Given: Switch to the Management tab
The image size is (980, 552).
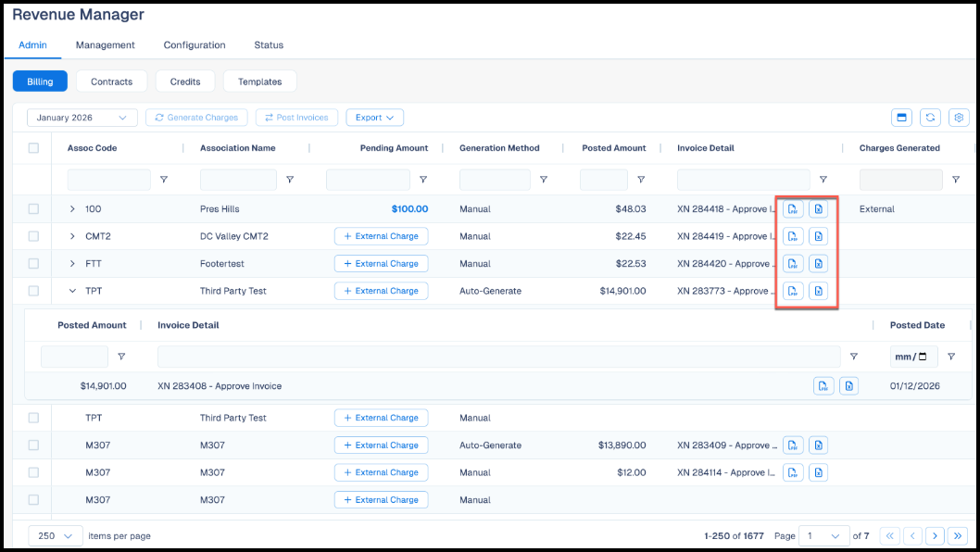Looking at the screenshot, I should pos(105,45).
